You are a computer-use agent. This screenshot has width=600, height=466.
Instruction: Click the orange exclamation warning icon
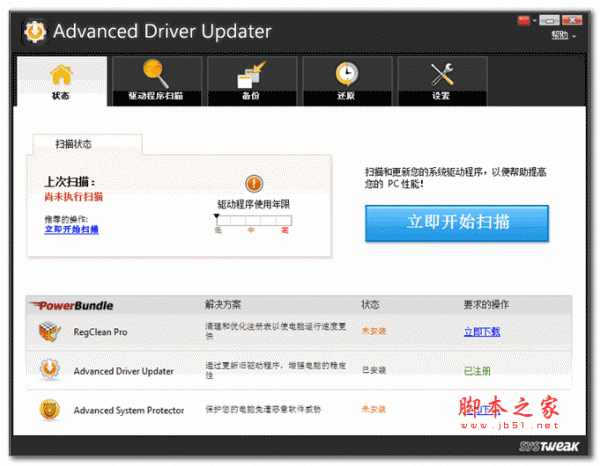pos(254,184)
